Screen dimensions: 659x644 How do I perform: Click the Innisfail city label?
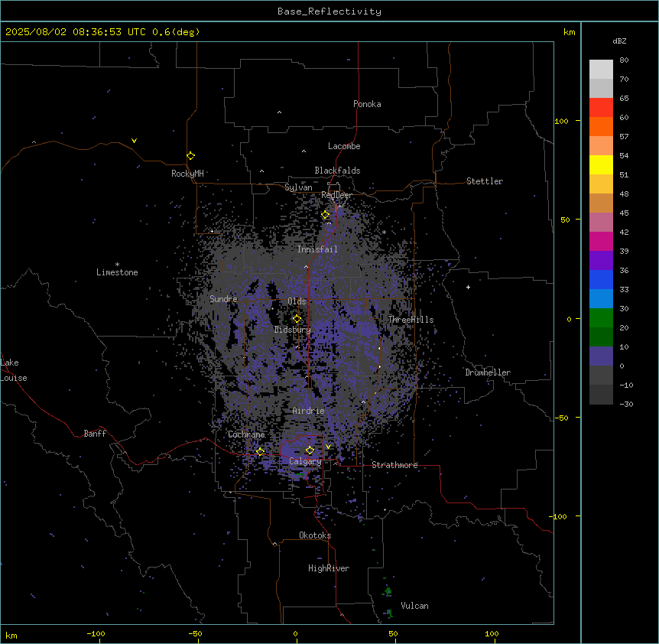(318, 249)
